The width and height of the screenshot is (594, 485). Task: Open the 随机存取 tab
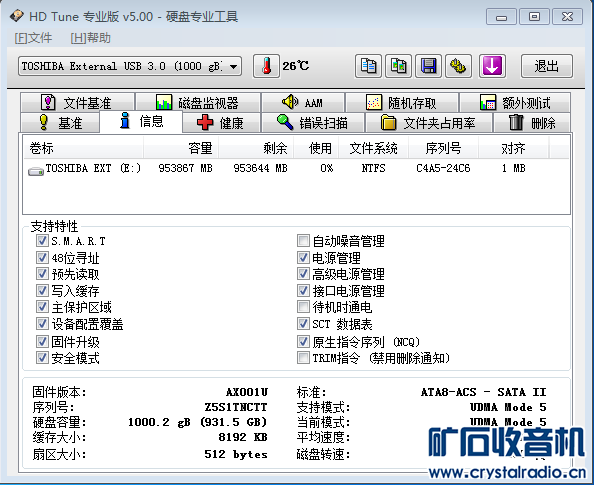pos(402,103)
